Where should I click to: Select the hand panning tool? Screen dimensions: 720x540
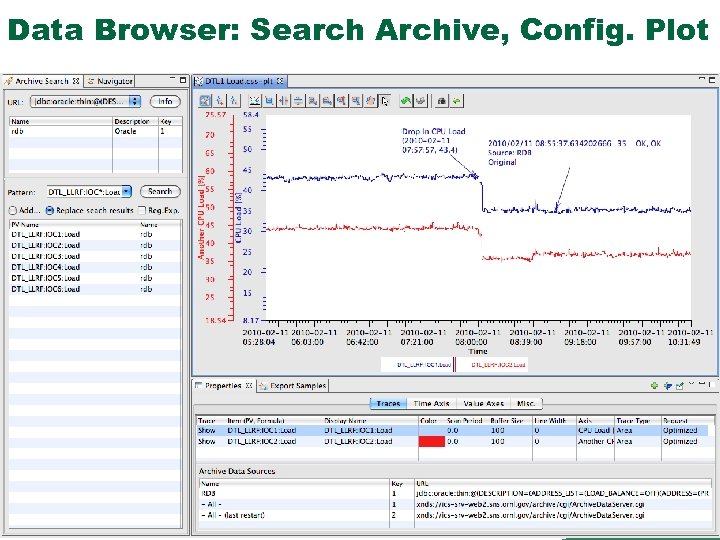pyautogui.click(x=371, y=101)
